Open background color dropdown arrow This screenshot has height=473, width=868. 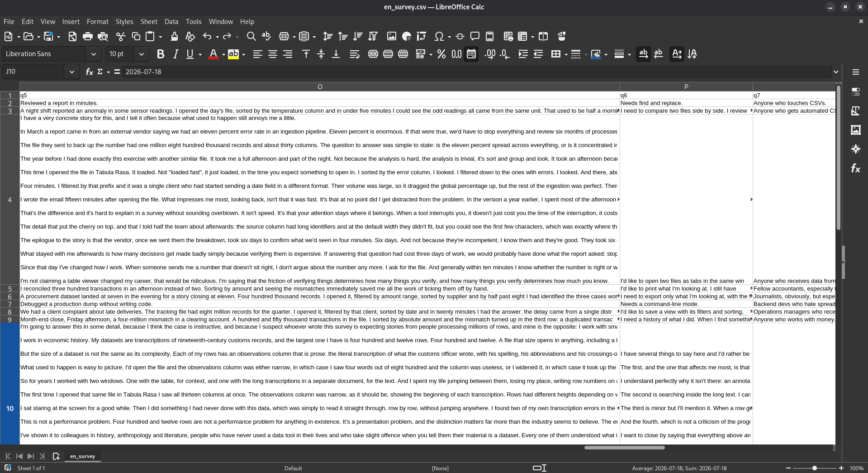coord(244,54)
